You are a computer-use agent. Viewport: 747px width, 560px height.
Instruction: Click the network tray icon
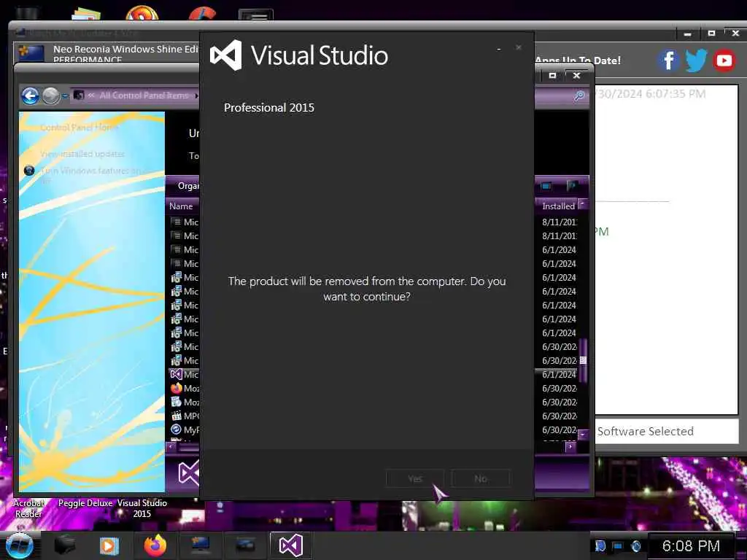click(x=617, y=545)
